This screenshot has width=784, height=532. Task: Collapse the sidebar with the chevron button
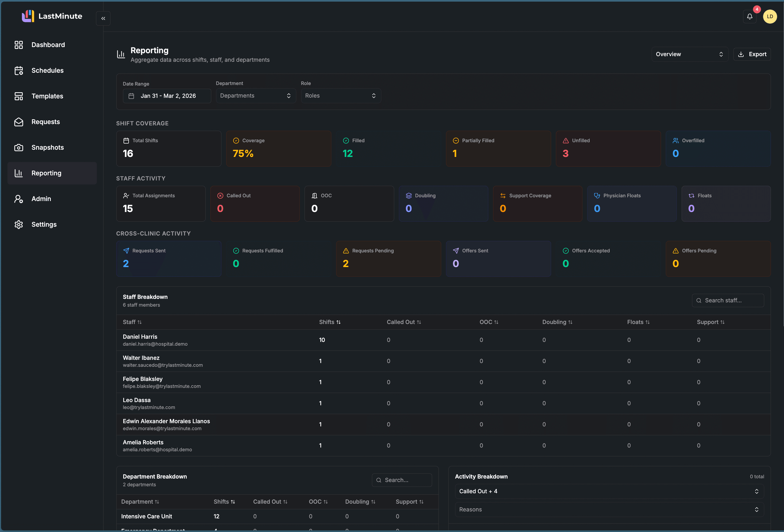point(103,18)
